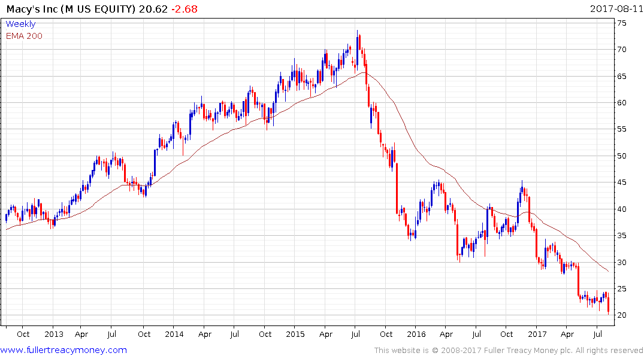Click the 2015 time axis label

coord(295,334)
